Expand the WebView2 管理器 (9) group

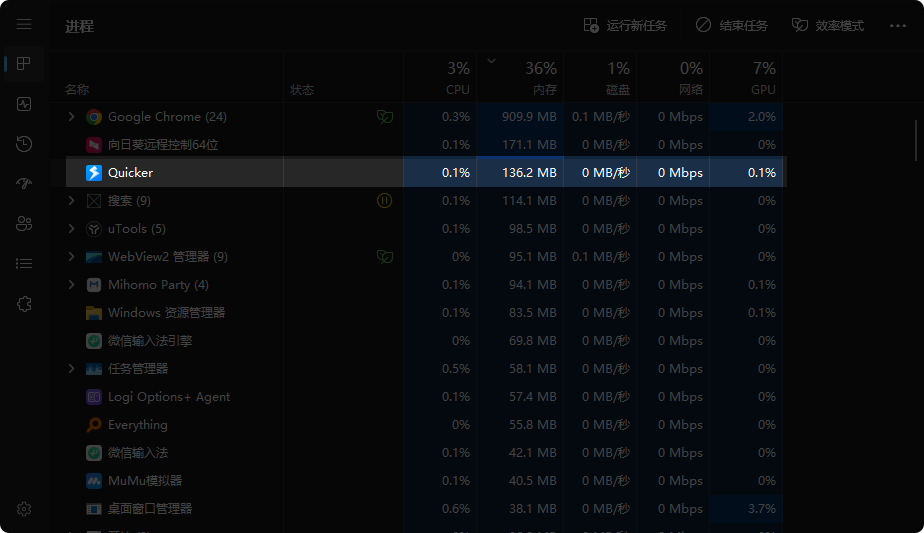pos(71,256)
